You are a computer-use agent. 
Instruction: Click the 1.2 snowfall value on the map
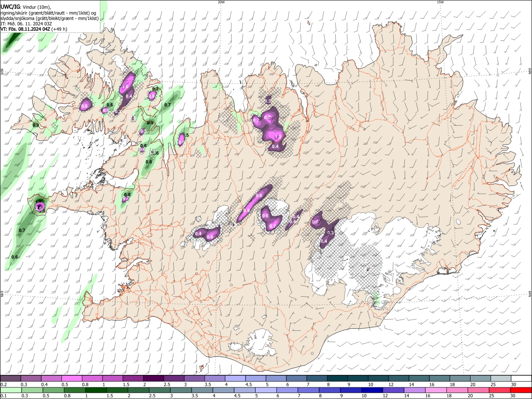tap(278, 137)
